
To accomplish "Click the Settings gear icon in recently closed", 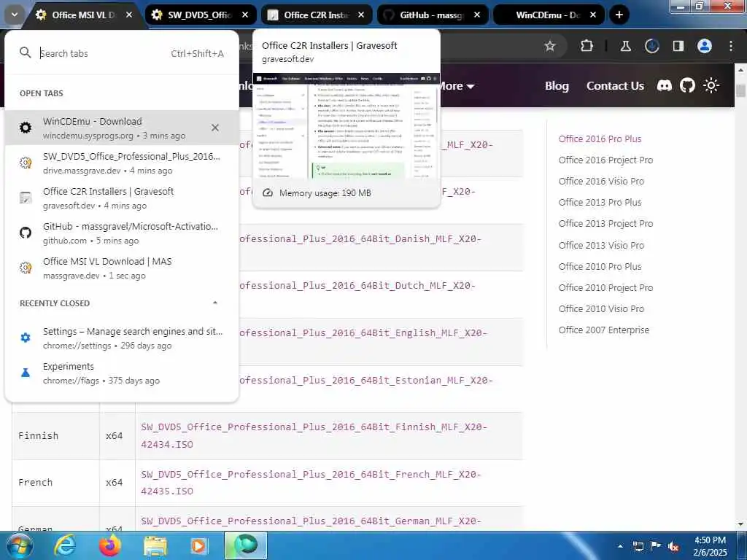I will (x=26, y=338).
